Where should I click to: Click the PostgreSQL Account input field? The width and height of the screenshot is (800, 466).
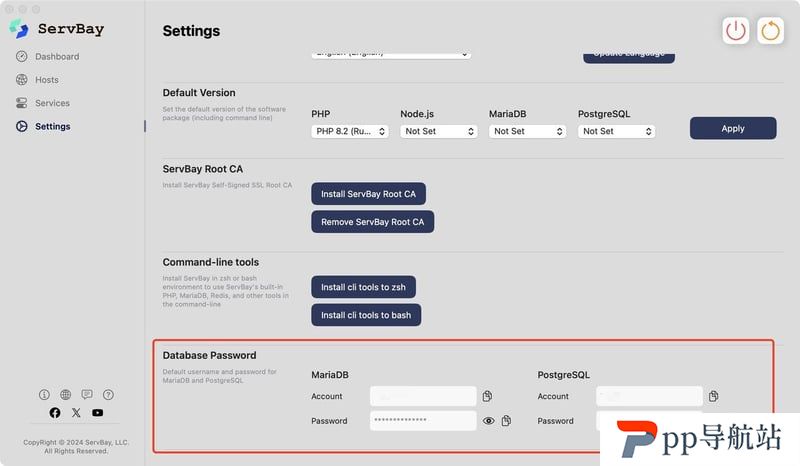pos(649,396)
